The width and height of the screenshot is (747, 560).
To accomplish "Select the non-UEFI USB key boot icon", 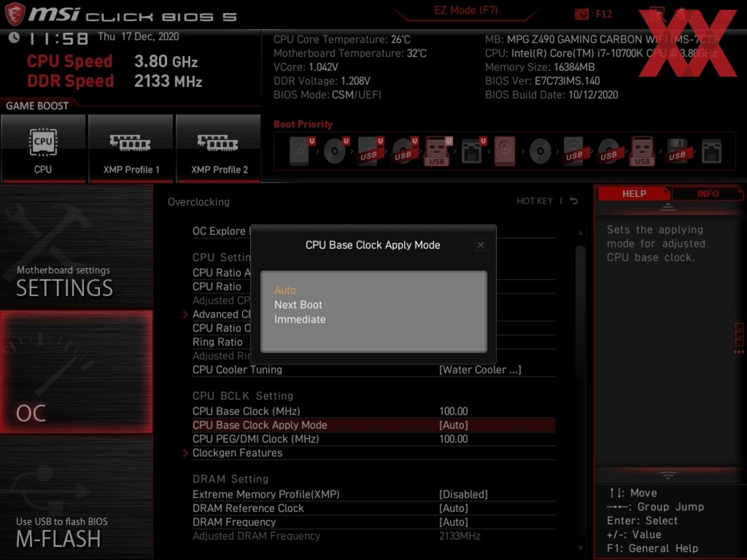I will 643,151.
